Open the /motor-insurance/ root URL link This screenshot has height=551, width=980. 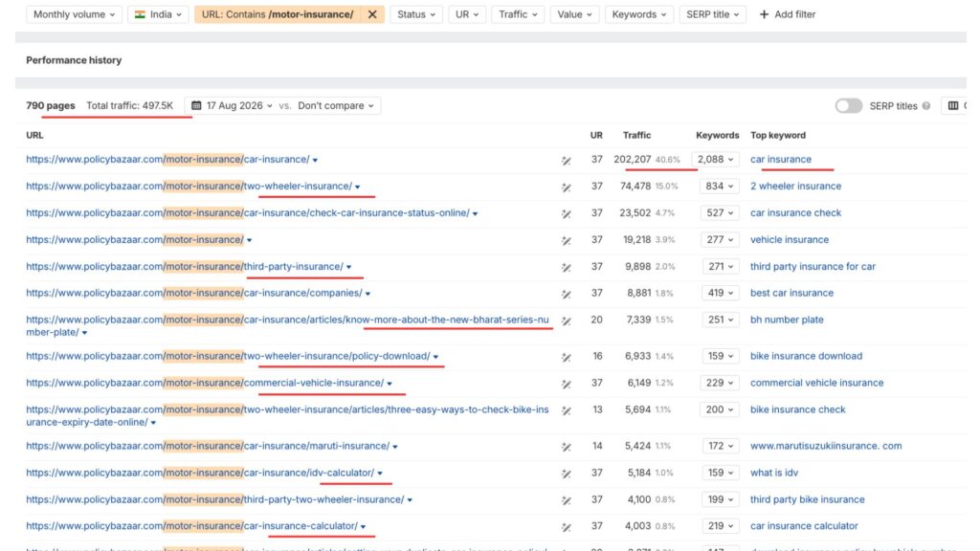(135, 240)
